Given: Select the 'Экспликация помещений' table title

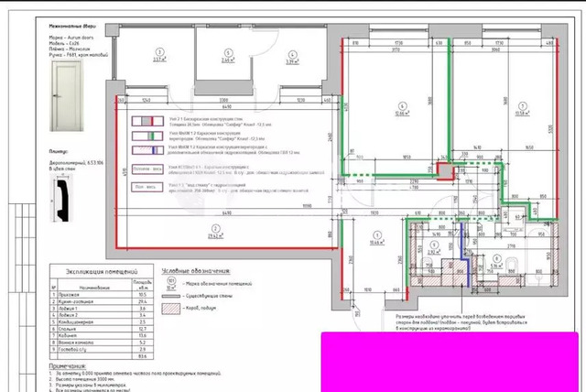Looking at the screenshot, I should (102, 272).
